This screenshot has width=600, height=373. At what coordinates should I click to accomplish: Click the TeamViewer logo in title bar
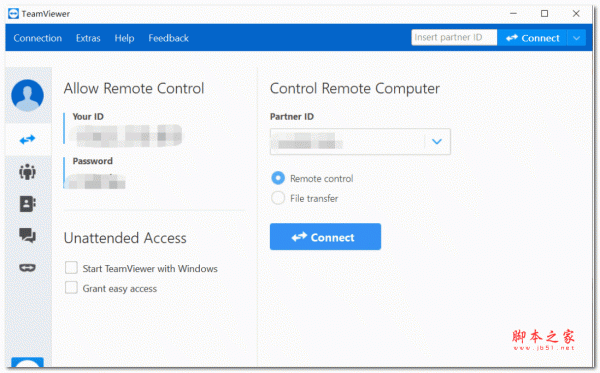13,14
